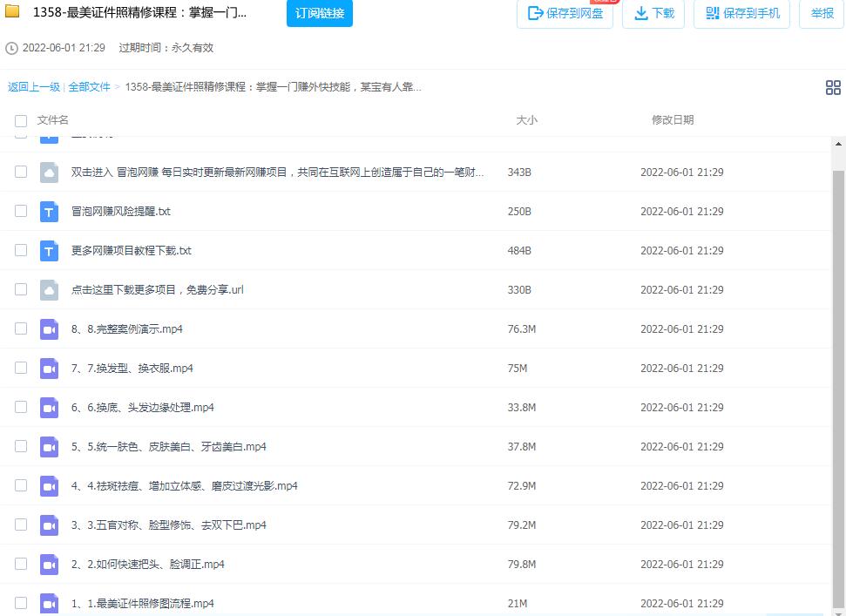Click the video icon for 4.祛斑祛痘 file
846x616 pixels.
click(49, 486)
